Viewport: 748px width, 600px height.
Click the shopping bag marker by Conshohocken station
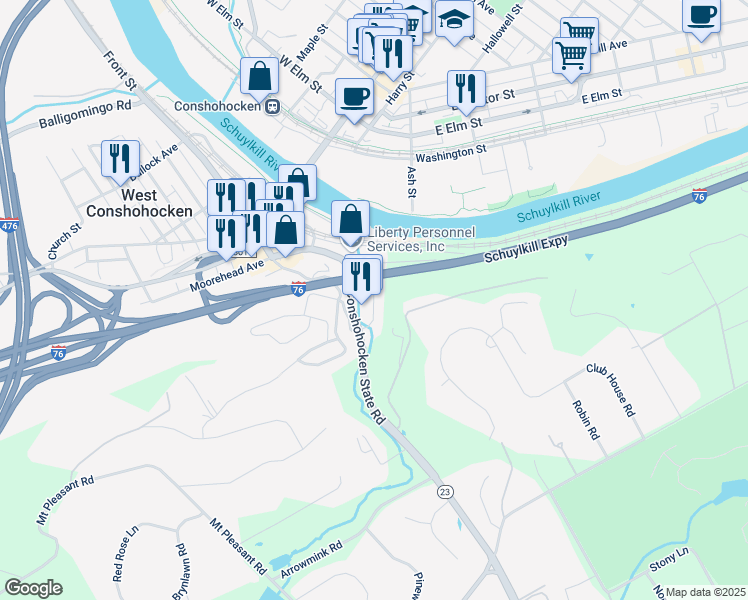(x=260, y=77)
